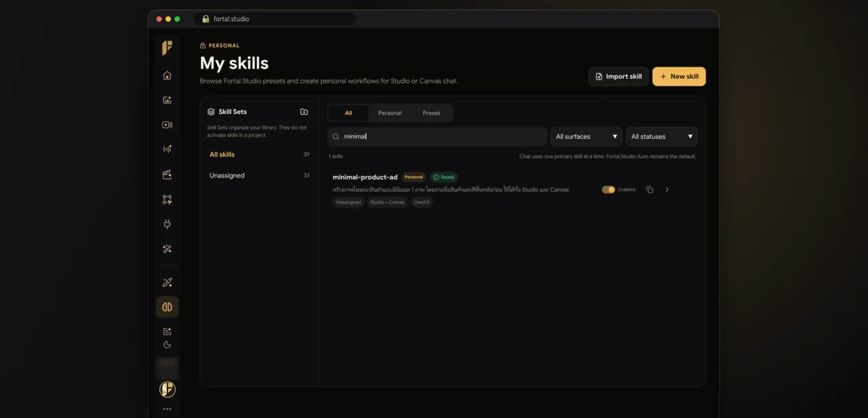Toggle the Enabled switch for minimal-product-ad

(x=608, y=190)
